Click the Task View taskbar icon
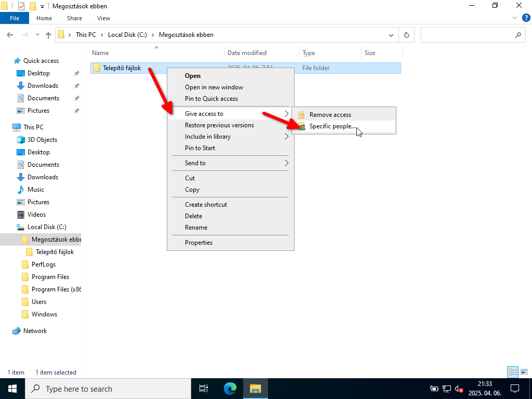 pos(204,389)
